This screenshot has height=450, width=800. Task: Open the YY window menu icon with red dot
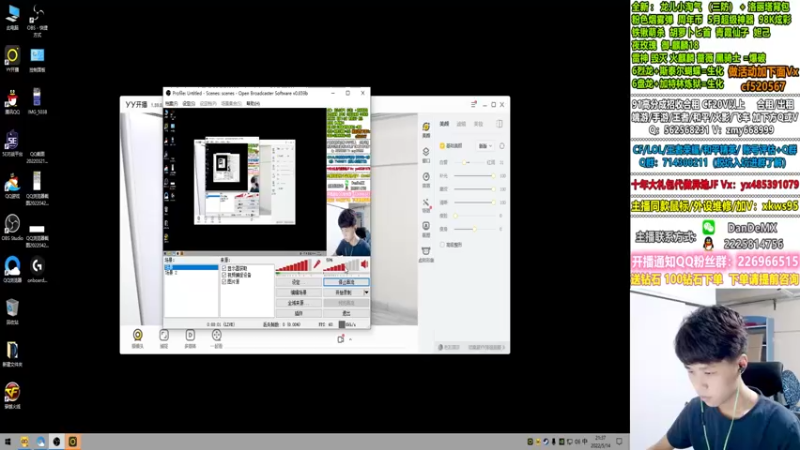click(x=473, y=105)
